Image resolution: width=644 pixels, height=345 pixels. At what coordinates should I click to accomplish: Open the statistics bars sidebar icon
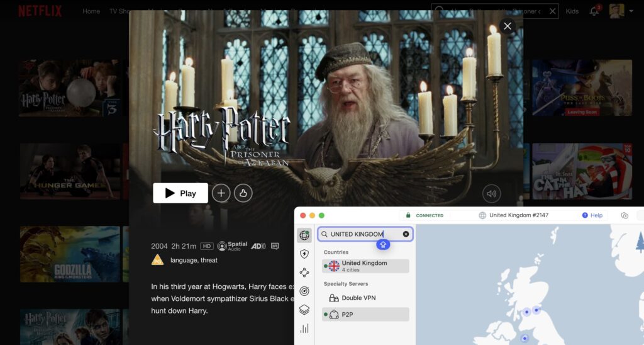(x=304, y=328)
